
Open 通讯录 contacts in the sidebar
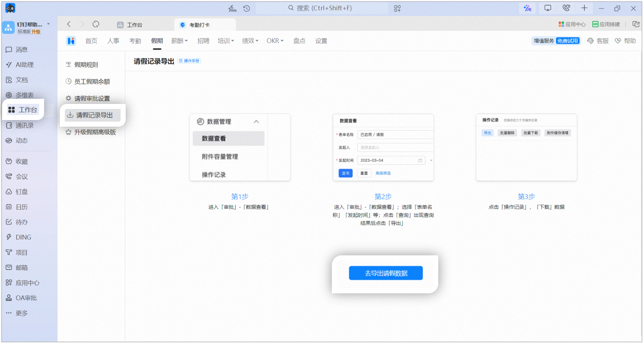pyautogui.click(x=20, y=126)
